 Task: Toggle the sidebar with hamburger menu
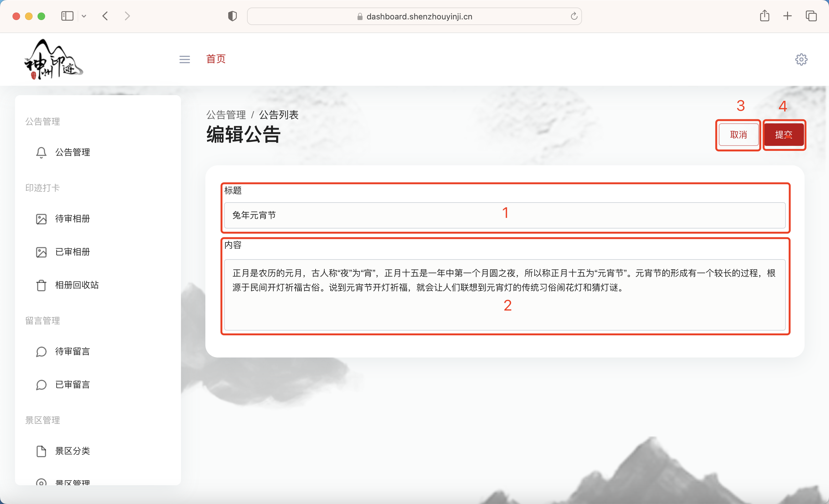184,59
